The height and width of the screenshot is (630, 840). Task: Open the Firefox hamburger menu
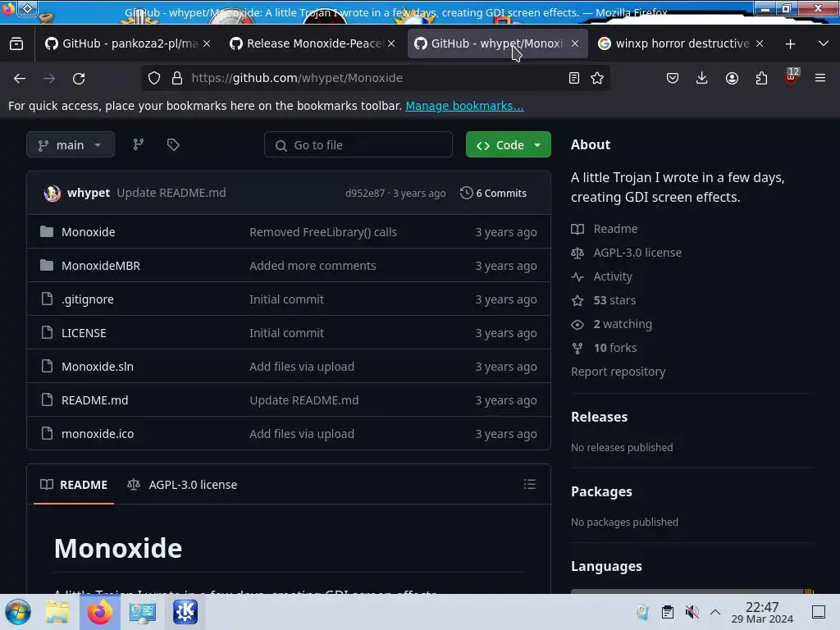[x=820, y=78]
